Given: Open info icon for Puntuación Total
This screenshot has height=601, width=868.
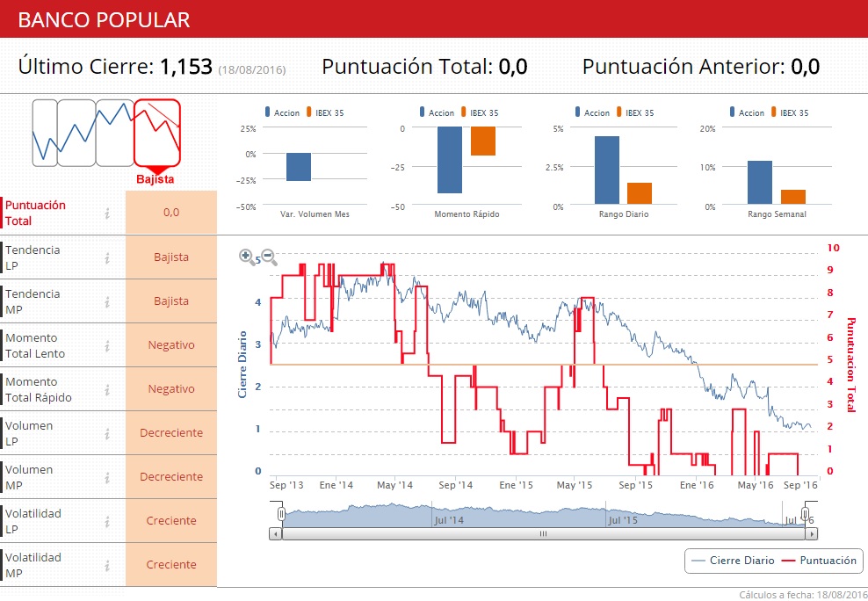Looking at the screenshot, I should click(107, 213).
